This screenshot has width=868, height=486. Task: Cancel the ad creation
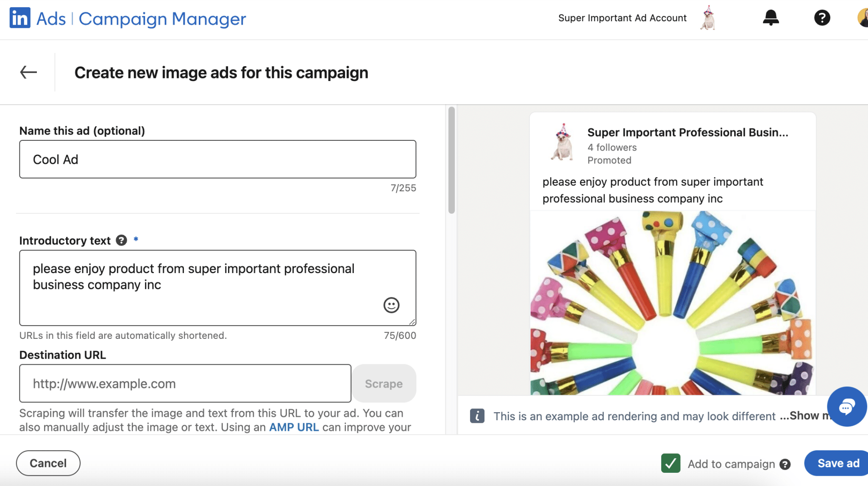[48, 463]
